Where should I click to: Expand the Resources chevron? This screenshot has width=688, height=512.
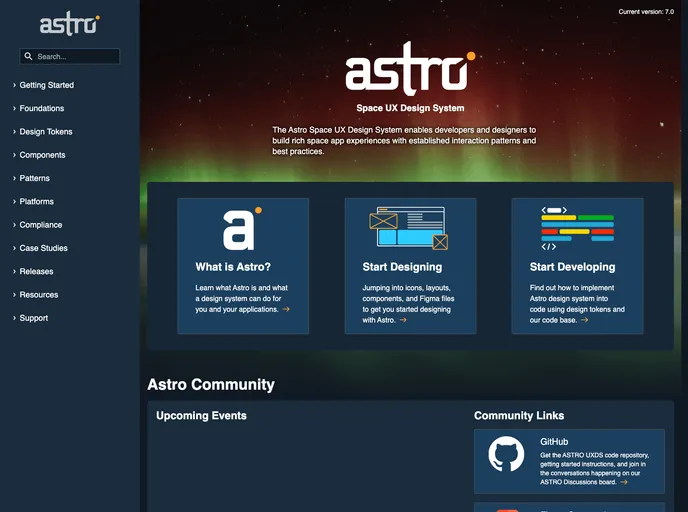pyautogui.click(x=14, y=294)
